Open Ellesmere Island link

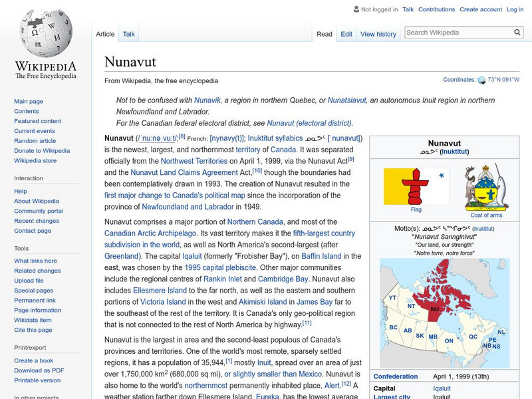coord(160,291)
